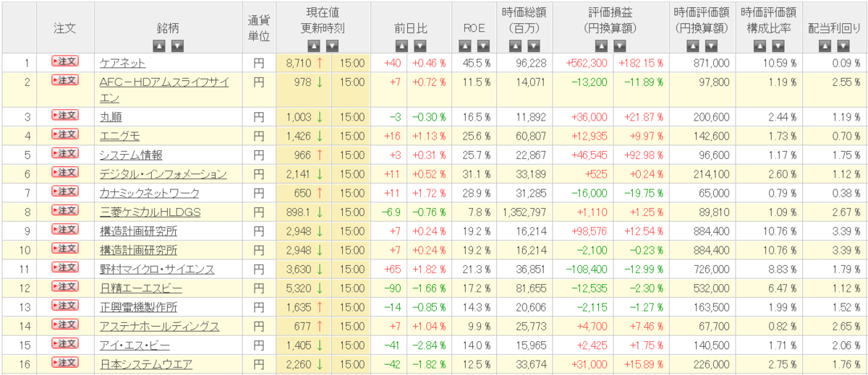Image resolution: width=868 pixels, height=375 pixels.
Task: Order 正興電機製作所 via 注文 button
Action: point(65,306)
